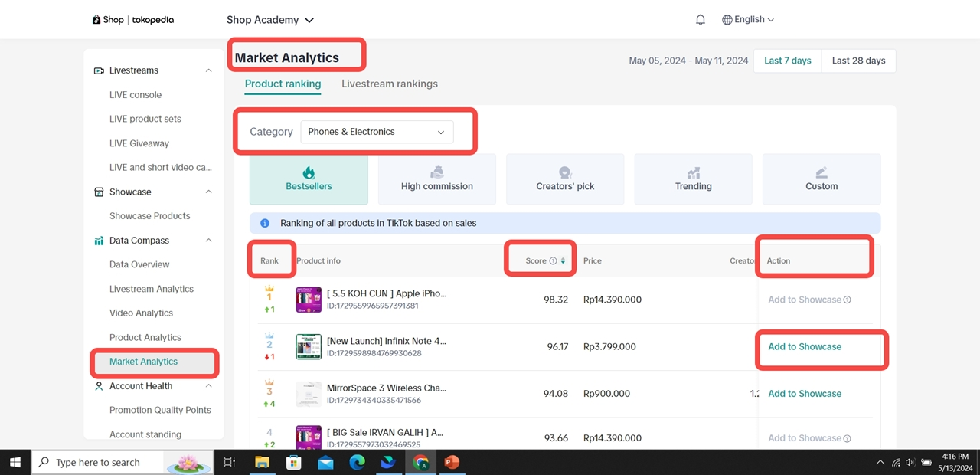Launch PowerPoint from the taskbar

[452, 462]
